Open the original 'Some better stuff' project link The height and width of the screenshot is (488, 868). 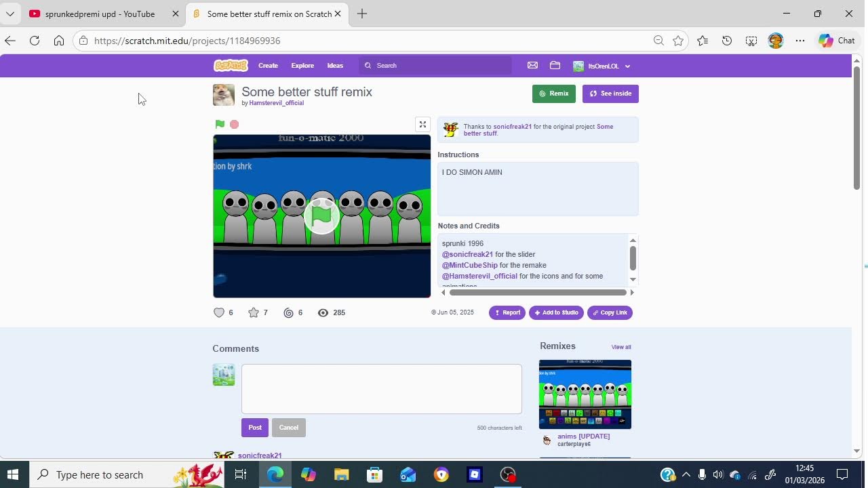(538, 130)
